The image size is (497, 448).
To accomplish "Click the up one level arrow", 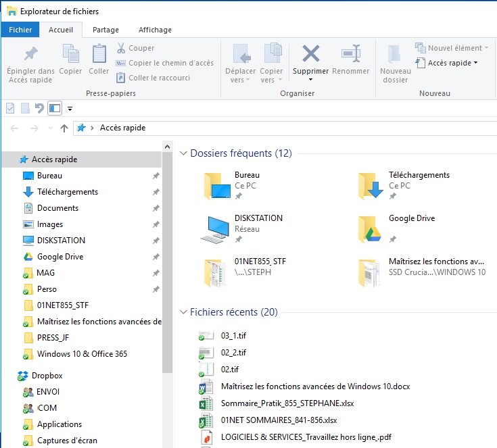I will tap(64, 128).
